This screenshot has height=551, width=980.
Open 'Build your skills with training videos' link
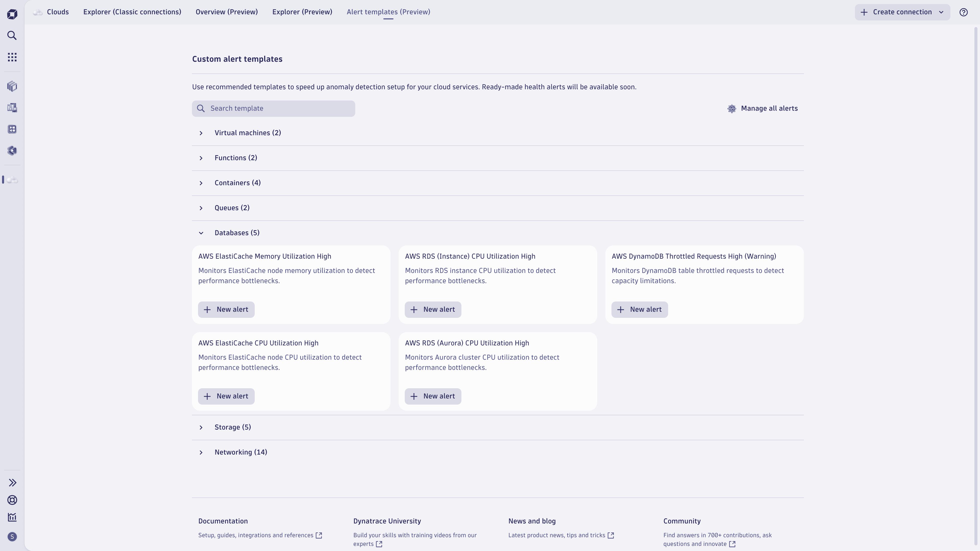click(415, 540)
